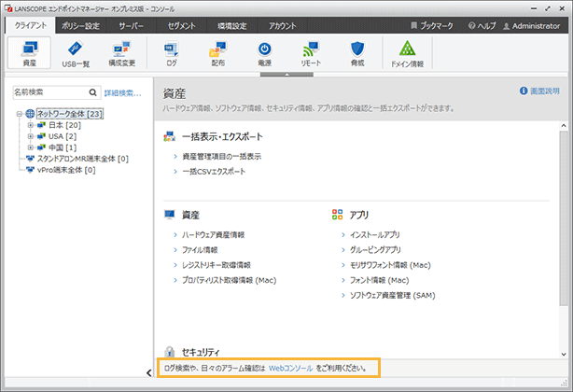Image resolution: width=573 pixels, height=392 pixels.
Task: Collapse the ネットワーク全体 tree node
Action: [19, 113]
